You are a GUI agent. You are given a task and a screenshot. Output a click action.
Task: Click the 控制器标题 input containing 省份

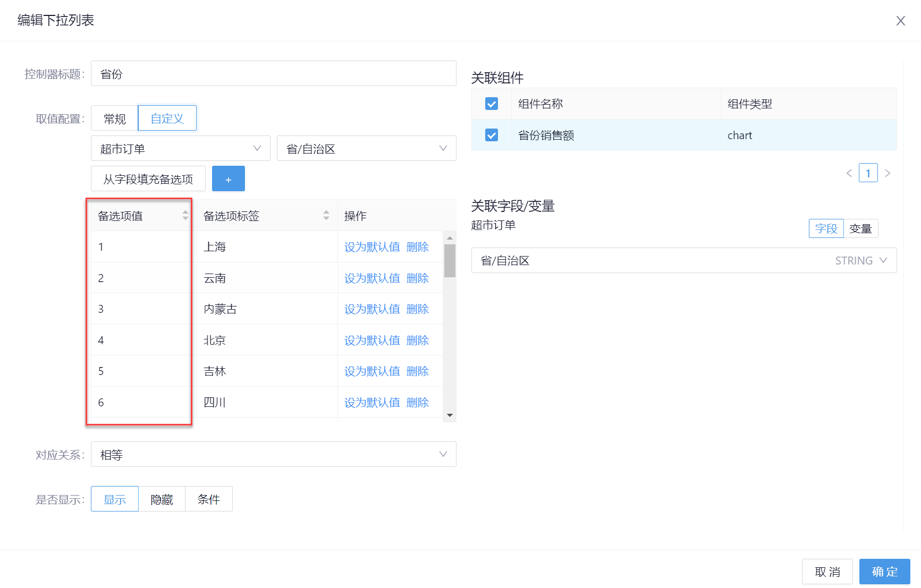click(x=274, y=73)
